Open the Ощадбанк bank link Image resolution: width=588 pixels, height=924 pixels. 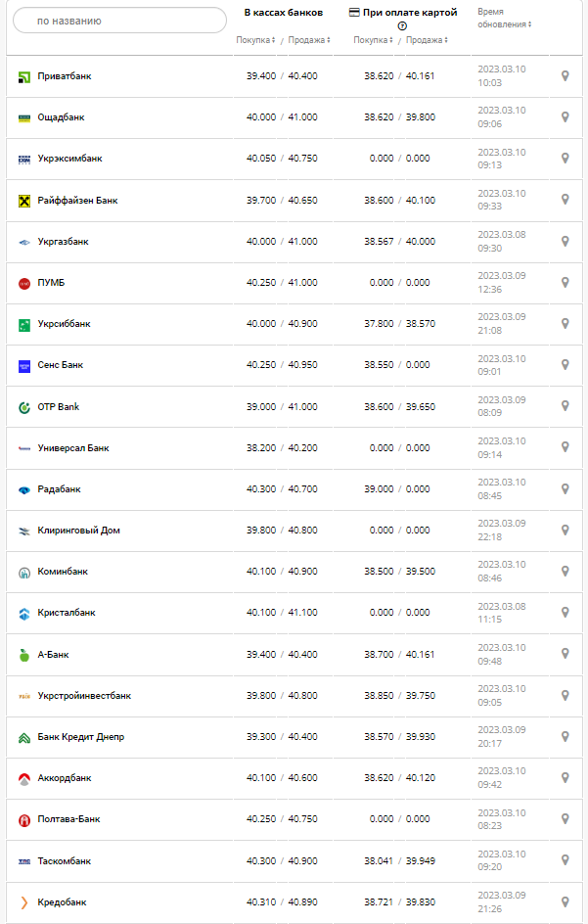(x=61, y=117)
